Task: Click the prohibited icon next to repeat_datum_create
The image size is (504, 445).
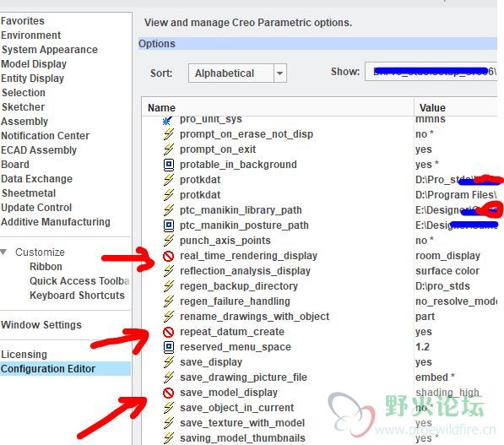Action: 169,332
